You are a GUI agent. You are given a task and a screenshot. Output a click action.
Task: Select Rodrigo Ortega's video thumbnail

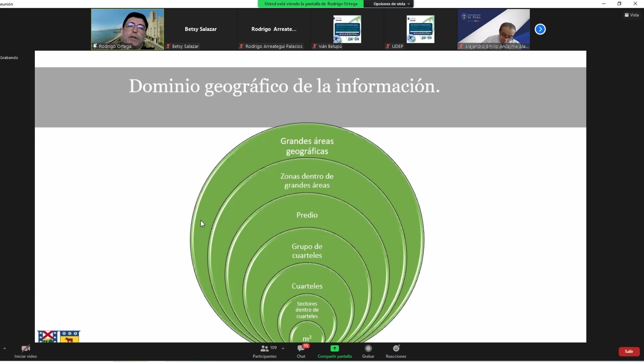(x=127, y=27)
